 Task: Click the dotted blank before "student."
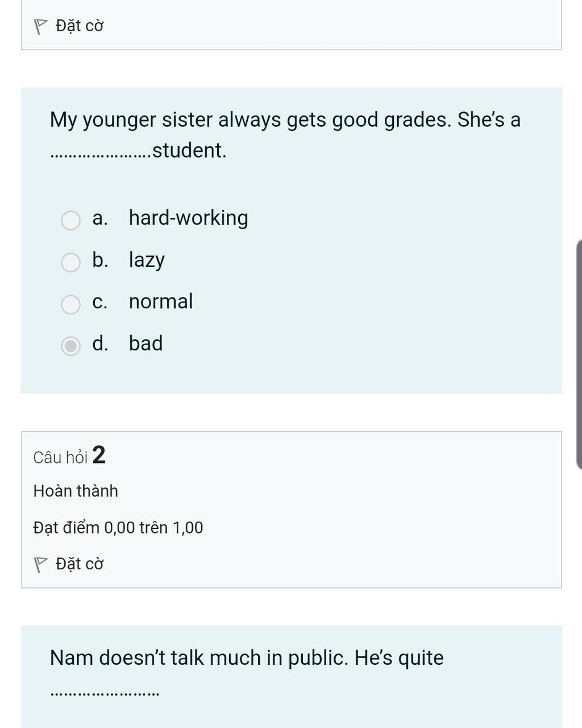[x=101, y=154]
